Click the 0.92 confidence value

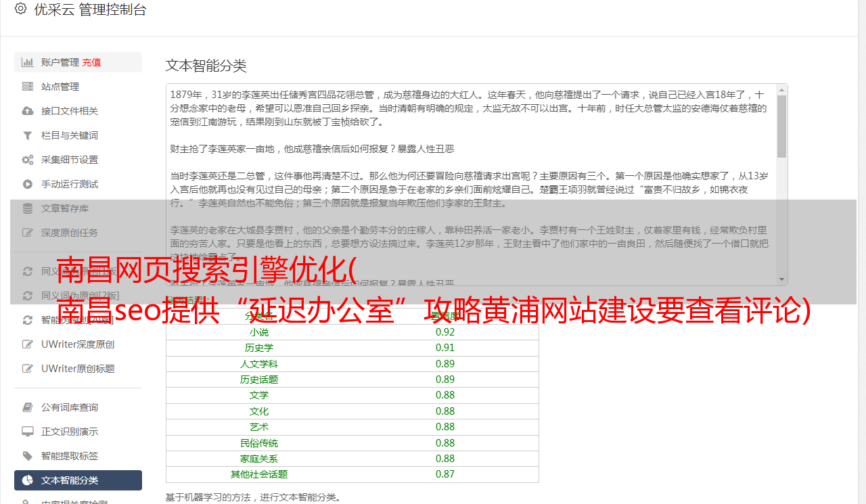pos(445,332)
